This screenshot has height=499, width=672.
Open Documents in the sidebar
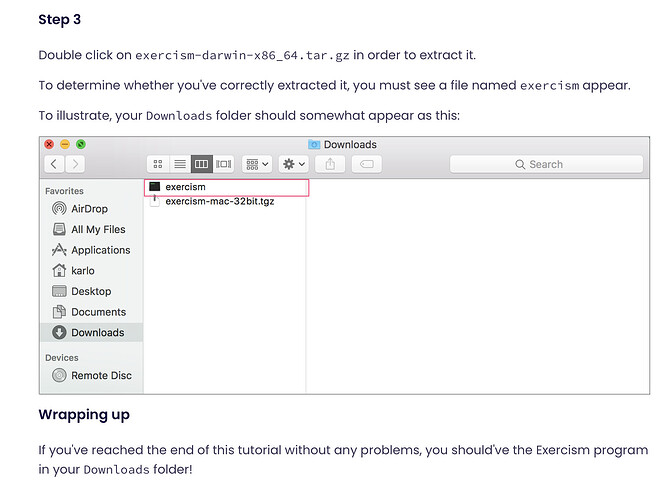click(92, 312)
